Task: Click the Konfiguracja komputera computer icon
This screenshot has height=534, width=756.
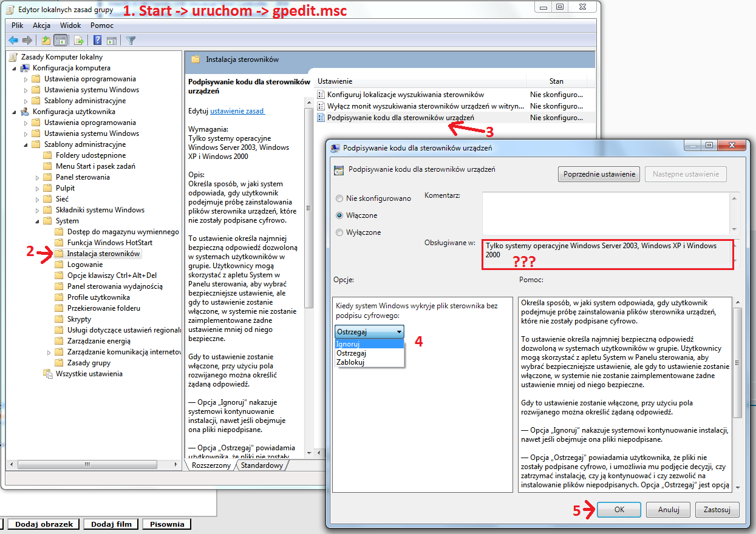Action: (x=25, y=68)
